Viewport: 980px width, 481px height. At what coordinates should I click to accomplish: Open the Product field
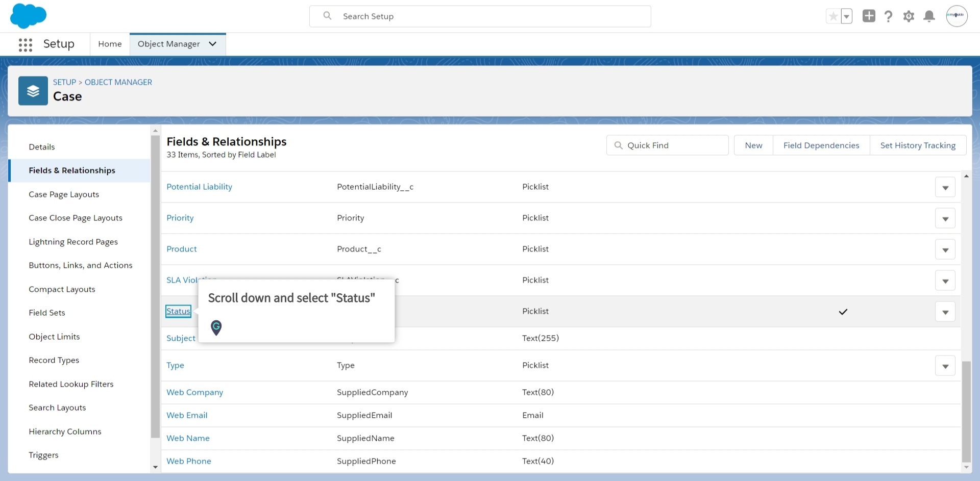(x=181, y=249)
